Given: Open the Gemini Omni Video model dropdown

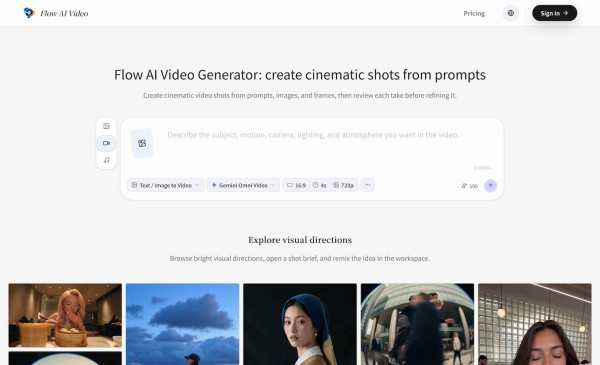Looking at the screenshot, I should coord(243,185).
